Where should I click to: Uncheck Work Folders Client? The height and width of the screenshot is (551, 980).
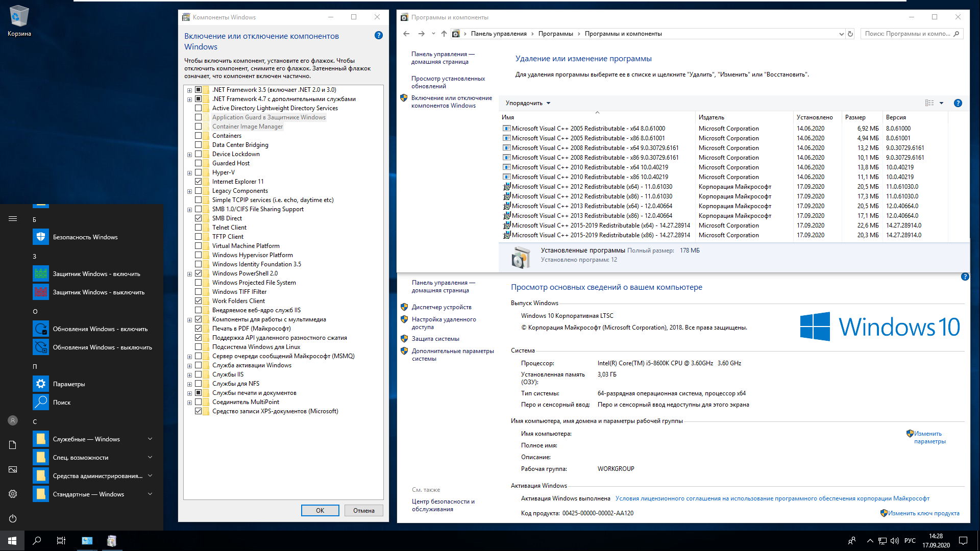tap(199, 301)
